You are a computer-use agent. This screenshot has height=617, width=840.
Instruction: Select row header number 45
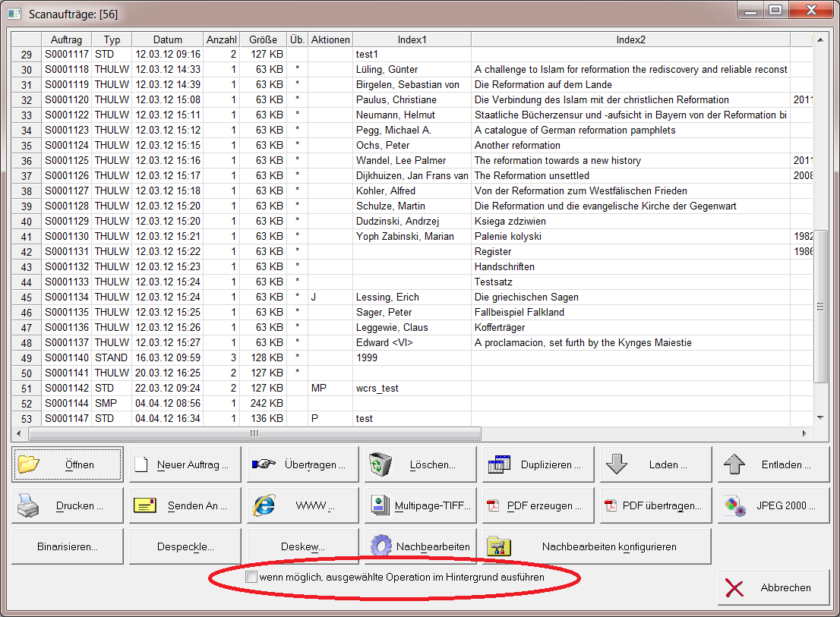[27, 297]
